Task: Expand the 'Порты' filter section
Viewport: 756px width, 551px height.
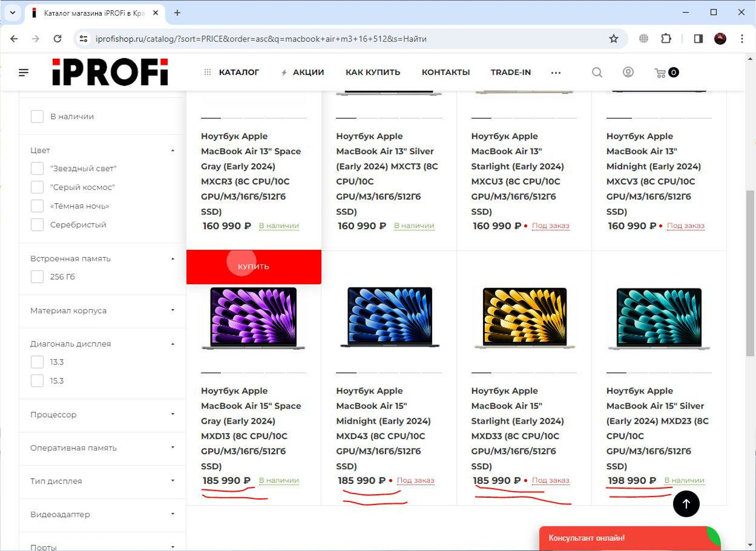Action: point(102,547)
